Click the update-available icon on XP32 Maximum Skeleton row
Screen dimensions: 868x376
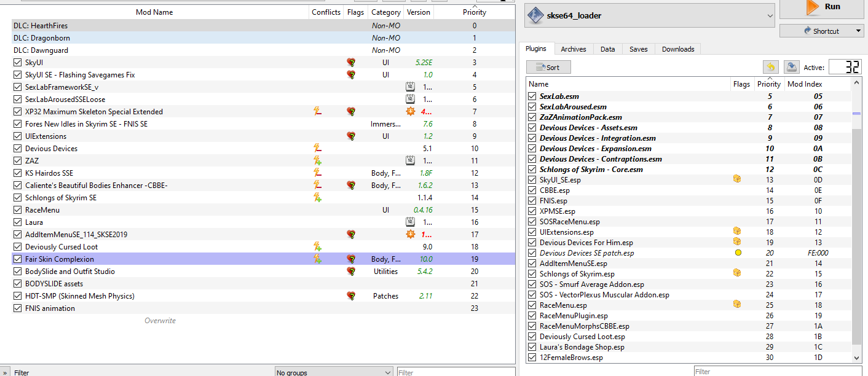point(411,112)
